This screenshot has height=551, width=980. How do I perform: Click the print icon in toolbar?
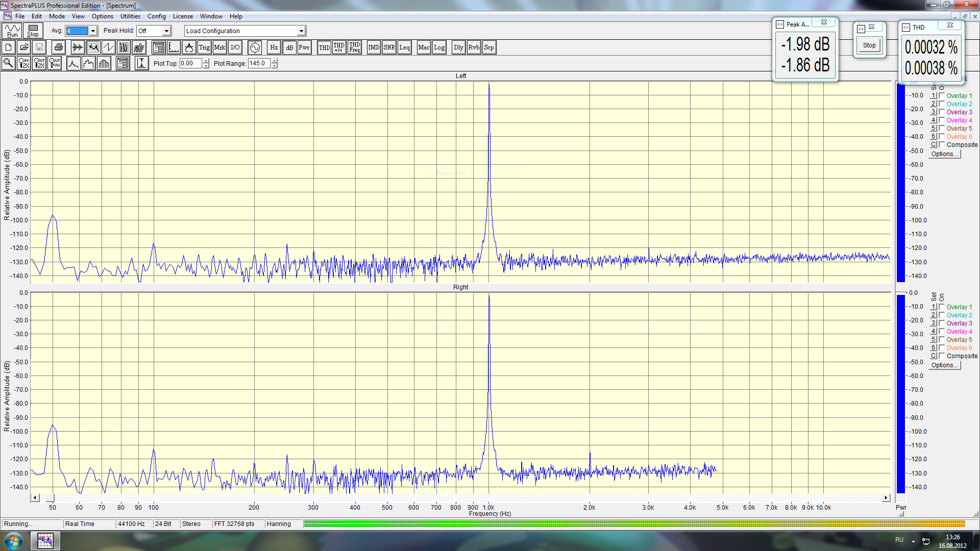[59, 47]
